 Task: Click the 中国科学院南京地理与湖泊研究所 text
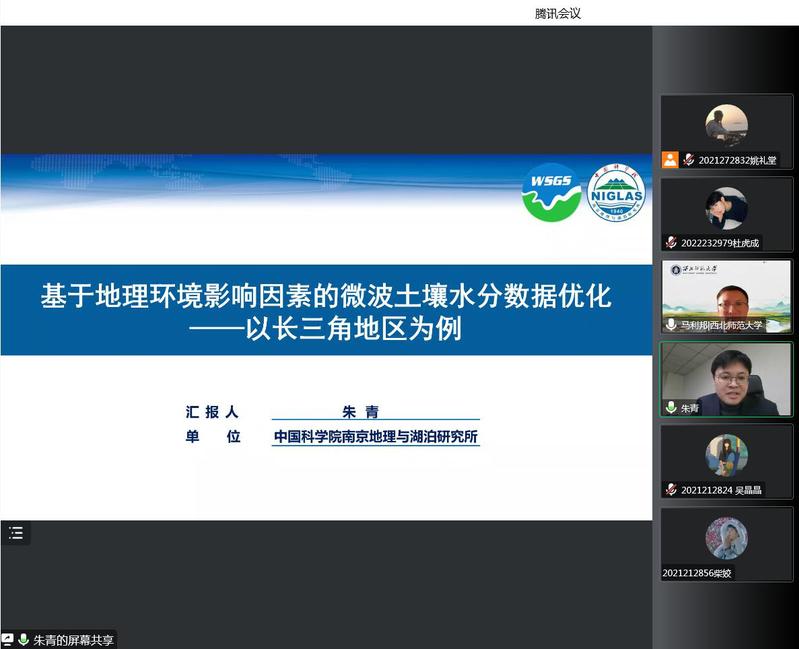[x=376, y=437]
